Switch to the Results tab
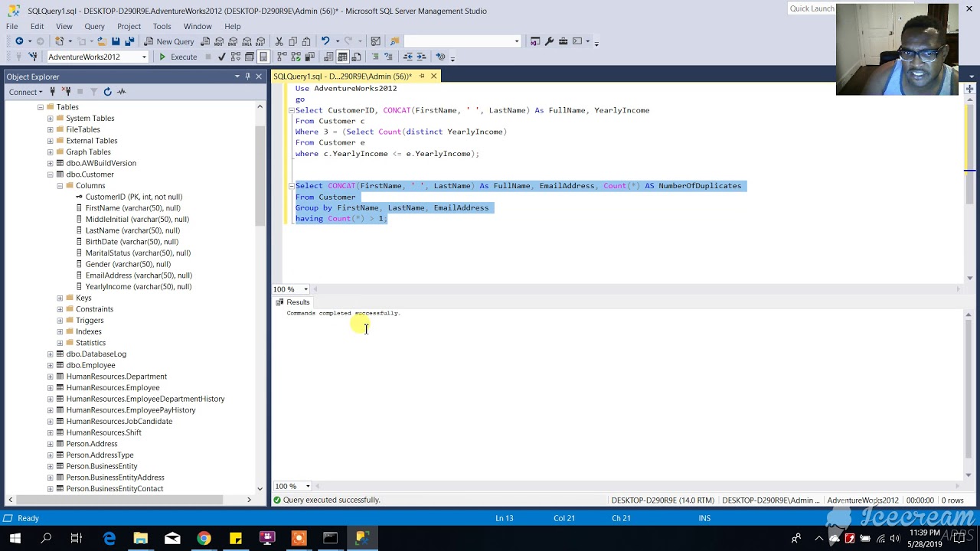The image size is (980, 551). (292, 302)
